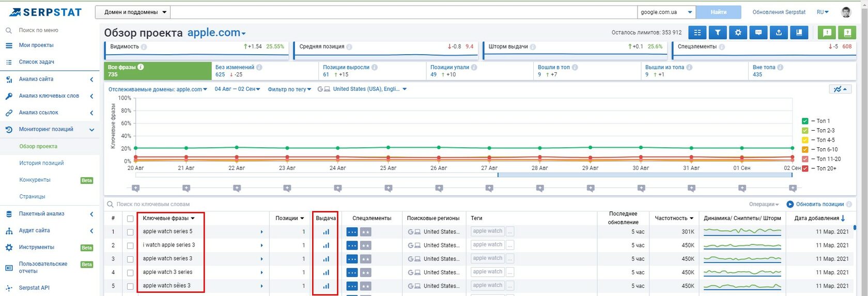The width and height of the screenshot is (868, 296).
Task: Open Мои проекты in sidebar
Action: [x=36, y=45]
